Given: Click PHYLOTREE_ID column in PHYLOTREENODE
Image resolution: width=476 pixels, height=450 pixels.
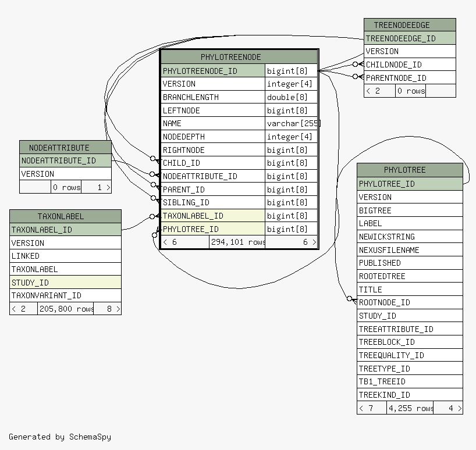Looking at the screenshot, I should [213, 229].
